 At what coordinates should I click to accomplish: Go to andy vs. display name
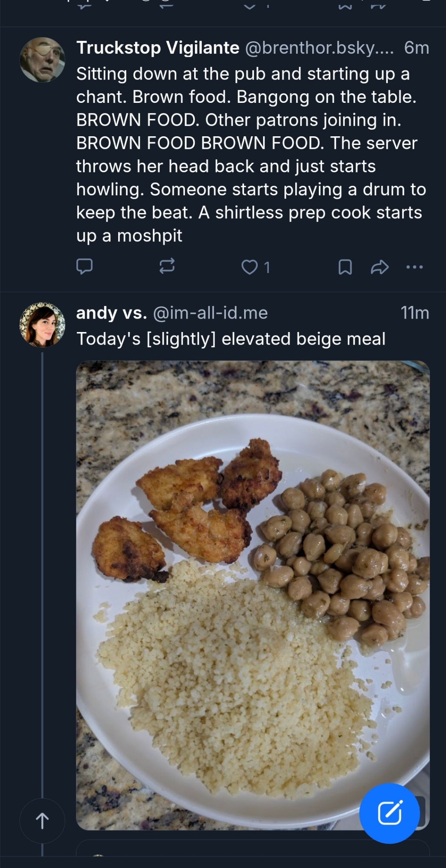click(112, 313)
